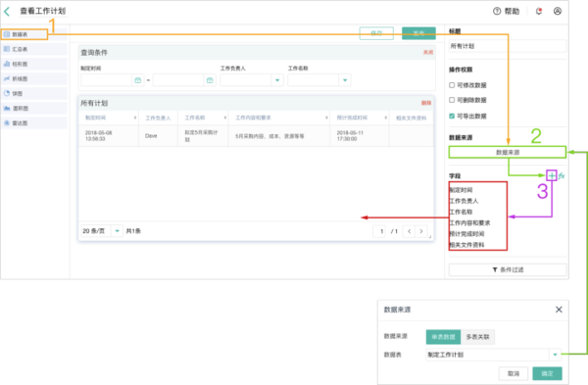Open 数据表 dropdown showing 制定工作计划
Image resolution: width=588 pixels, height=385 pixels.
coord(493,355)
